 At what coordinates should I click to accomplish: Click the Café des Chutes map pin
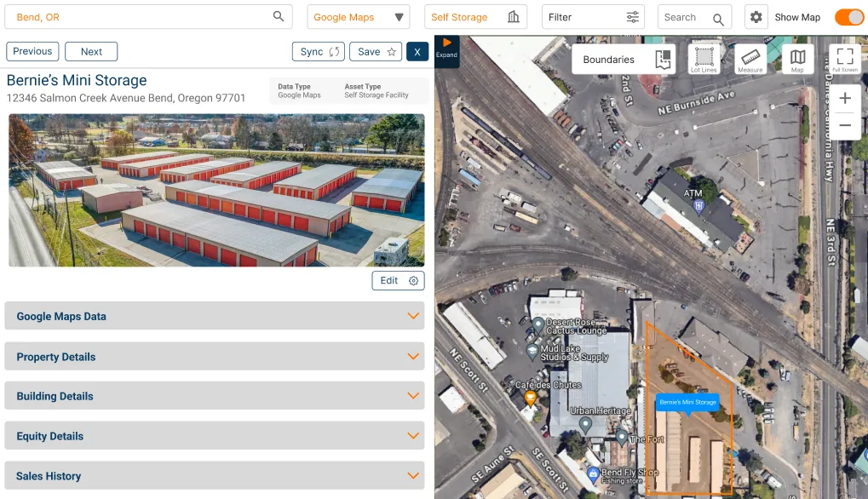531,399
